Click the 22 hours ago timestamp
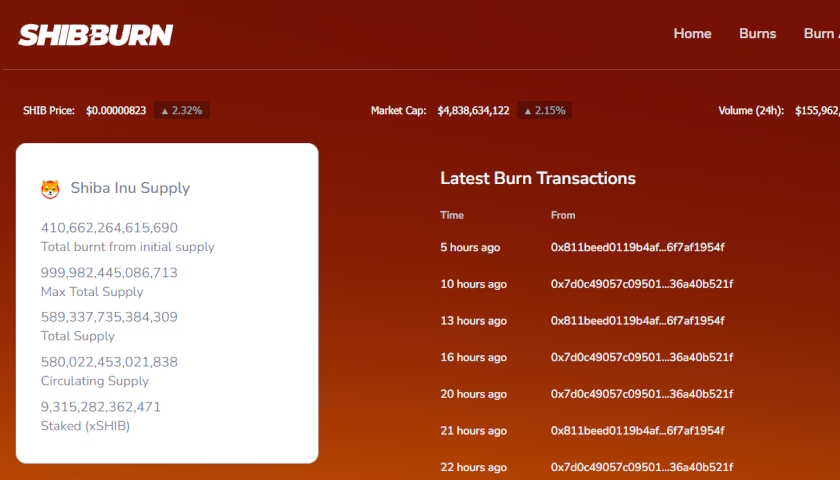 point(473,467)
